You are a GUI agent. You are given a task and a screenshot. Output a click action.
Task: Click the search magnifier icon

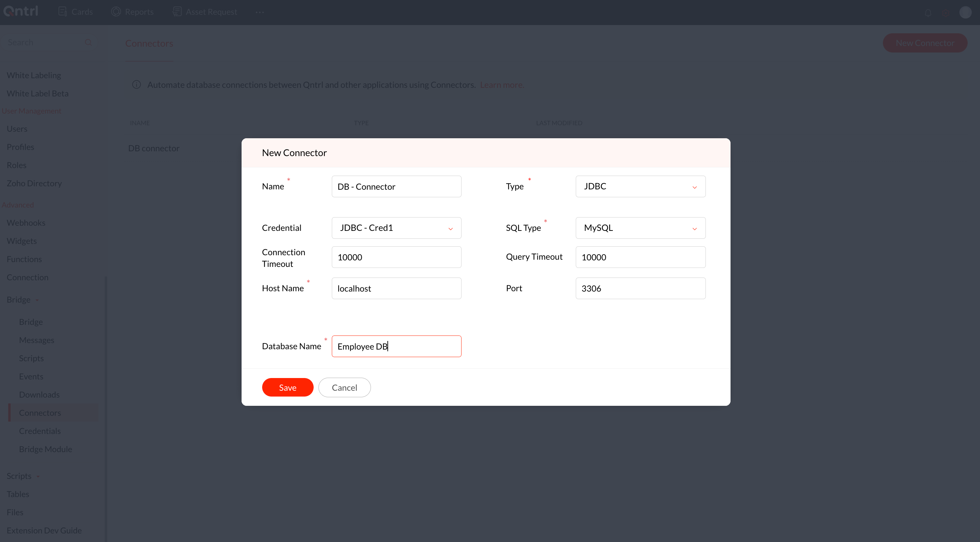[x=88, y=42]
